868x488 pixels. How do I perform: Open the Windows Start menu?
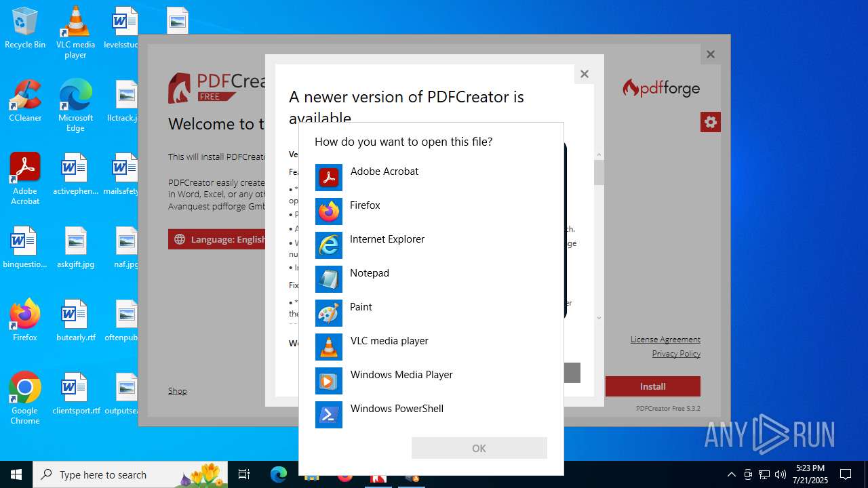tap(16, 474)
